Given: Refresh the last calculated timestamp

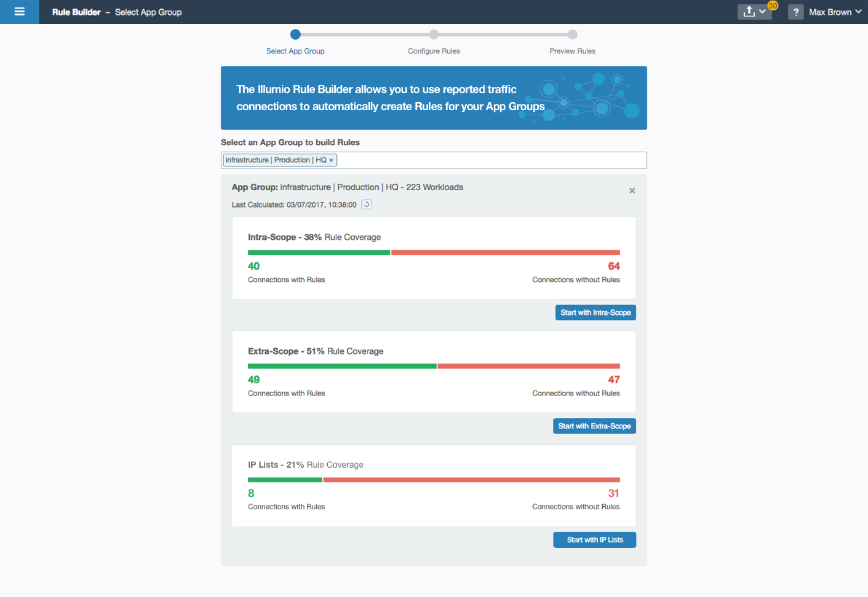Looking at the screenshot, I should click(366, 204).
